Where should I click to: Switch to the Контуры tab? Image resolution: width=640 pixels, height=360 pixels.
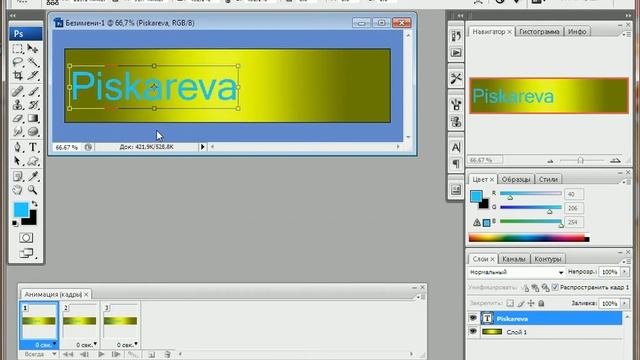[x=548, y=259]
